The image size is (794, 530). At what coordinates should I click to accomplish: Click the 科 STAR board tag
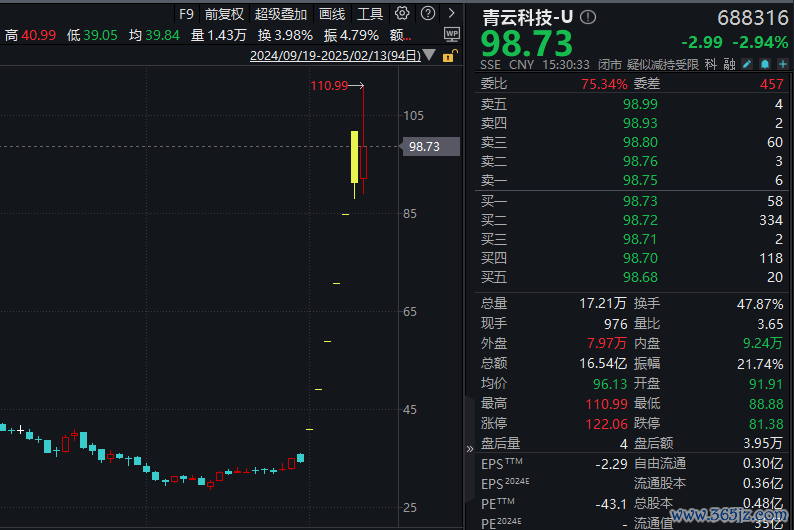(710, 64)
